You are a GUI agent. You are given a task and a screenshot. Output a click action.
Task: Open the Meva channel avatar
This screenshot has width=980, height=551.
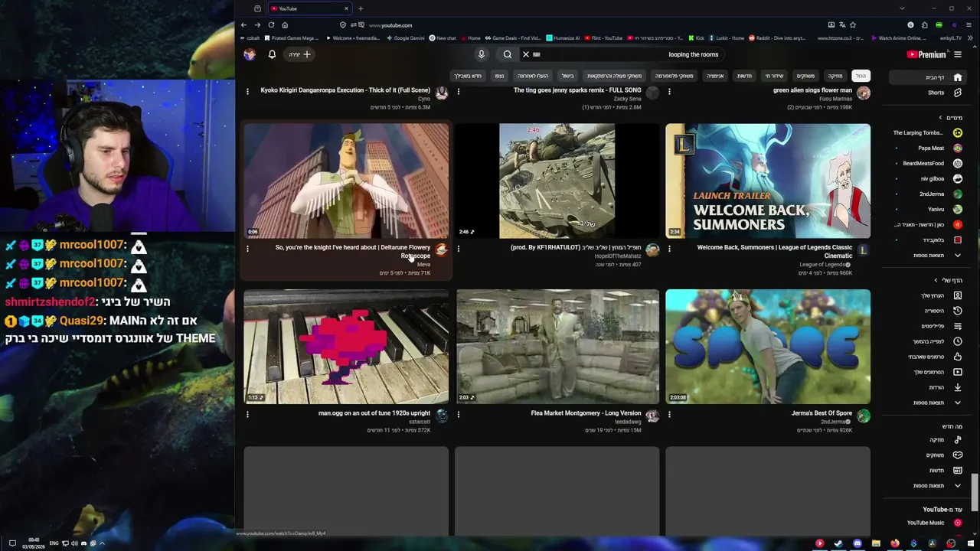tap(442, 250)
